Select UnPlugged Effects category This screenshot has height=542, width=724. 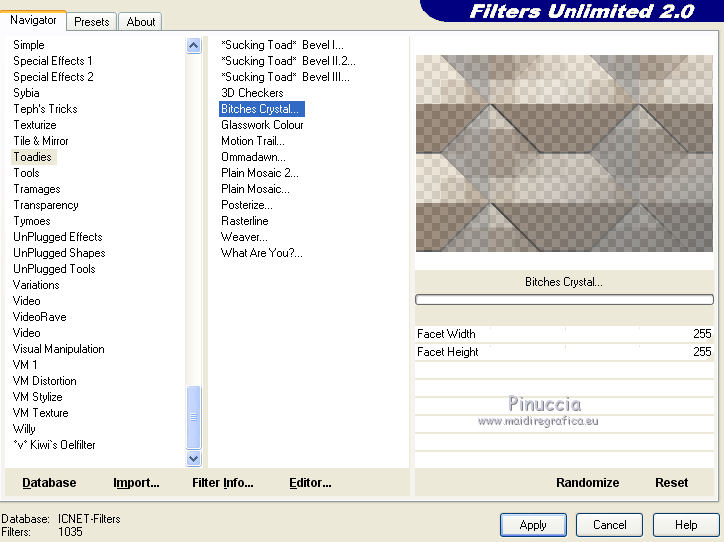[58, 237]
